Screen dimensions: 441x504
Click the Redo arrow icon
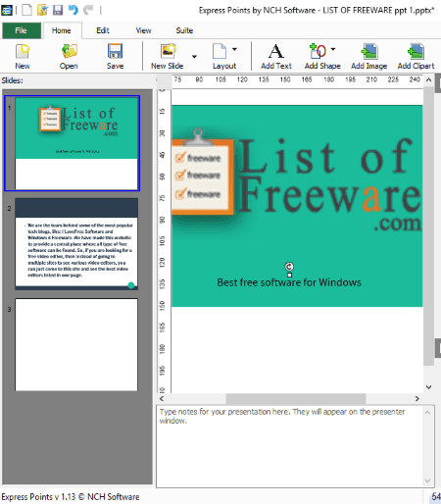pyautogui.click(x=88, y=10)
